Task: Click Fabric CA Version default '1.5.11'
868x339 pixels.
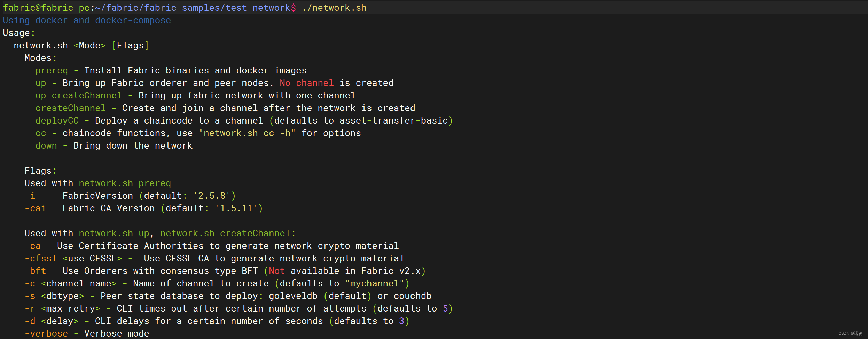Action: pyautogui.click(x=236, y=208)
